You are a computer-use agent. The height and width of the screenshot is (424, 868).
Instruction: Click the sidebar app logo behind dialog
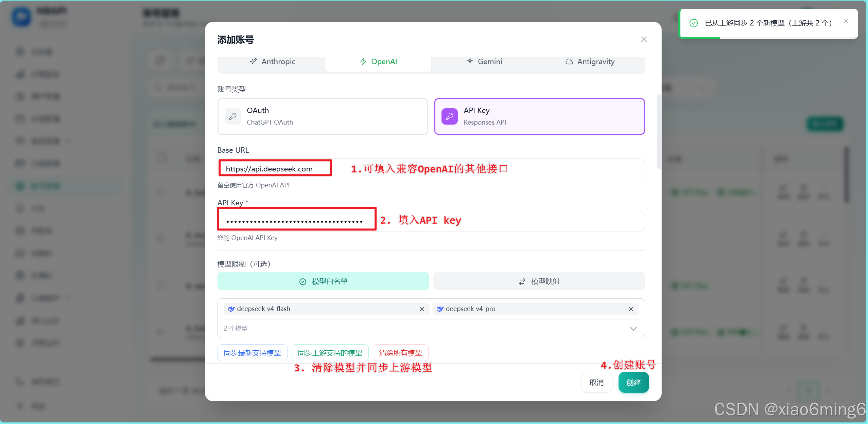click(x=21, y=17)
